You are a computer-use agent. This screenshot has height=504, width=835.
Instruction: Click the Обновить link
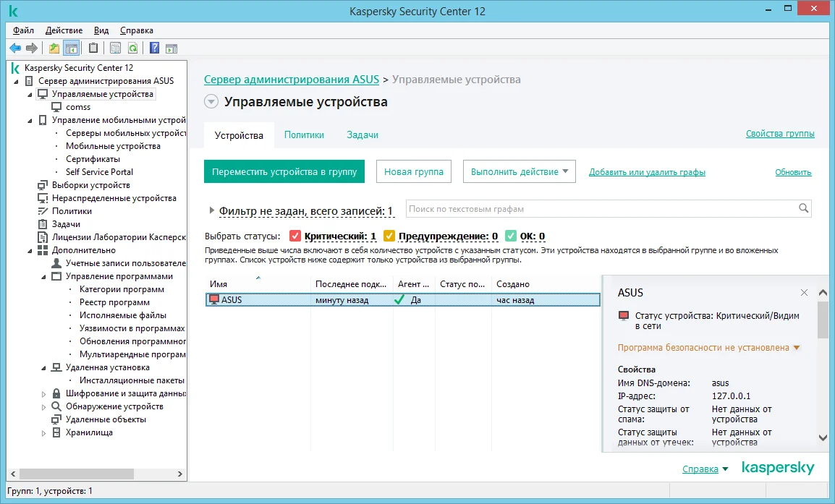tap(793, 172)
